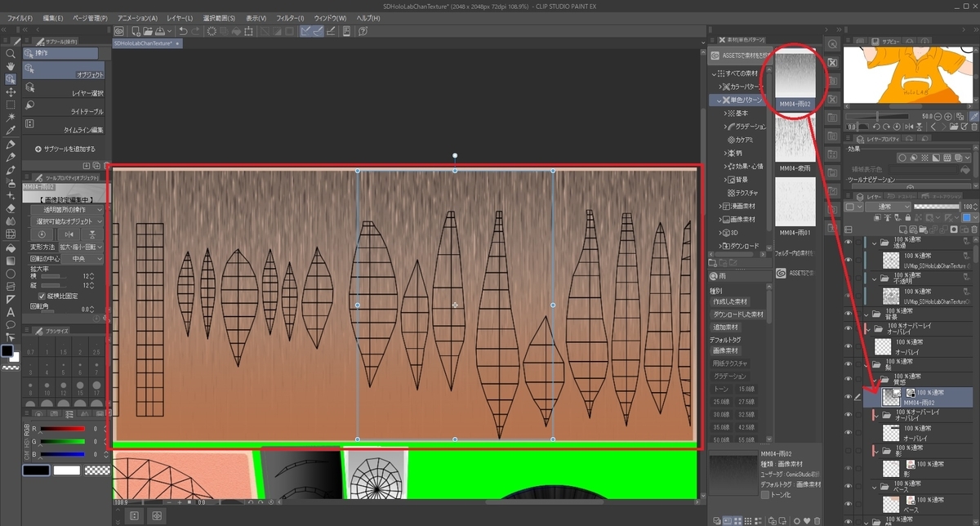This screenshot has width=980, height=526.
Task: Open the 変形方法 dropdown
Action: (80, 247)
